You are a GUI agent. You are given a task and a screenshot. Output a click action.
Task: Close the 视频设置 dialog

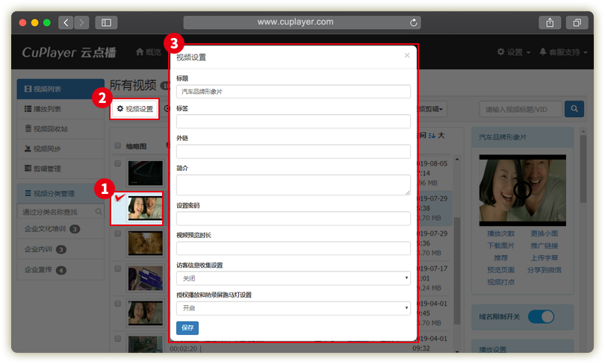(x=407, y=55)
